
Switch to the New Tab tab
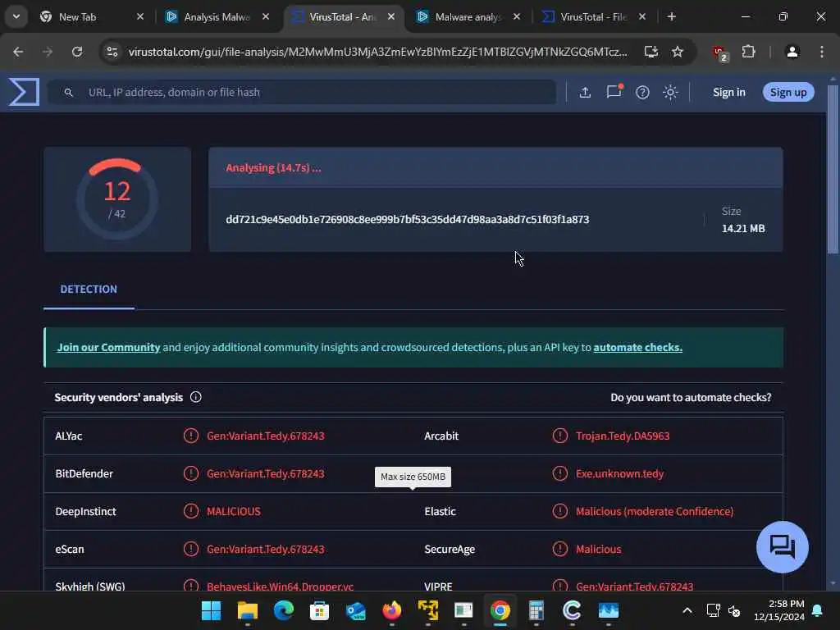[78, 16]
